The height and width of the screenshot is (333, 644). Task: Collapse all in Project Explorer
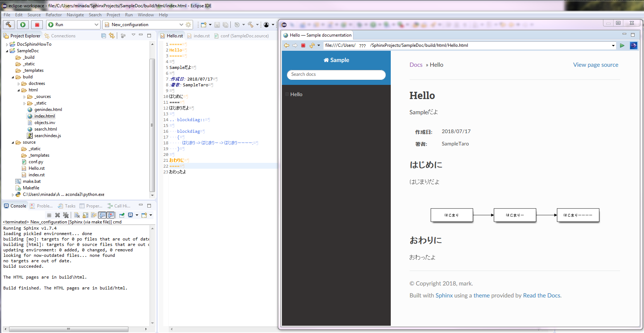pos(103,36)
